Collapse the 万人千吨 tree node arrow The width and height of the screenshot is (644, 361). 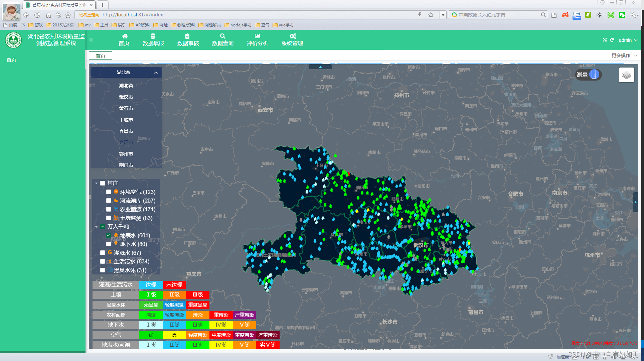click(96, 227)
